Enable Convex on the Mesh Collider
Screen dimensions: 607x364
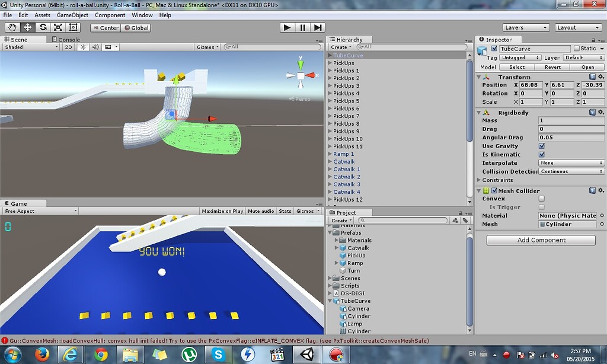(541, 199)
